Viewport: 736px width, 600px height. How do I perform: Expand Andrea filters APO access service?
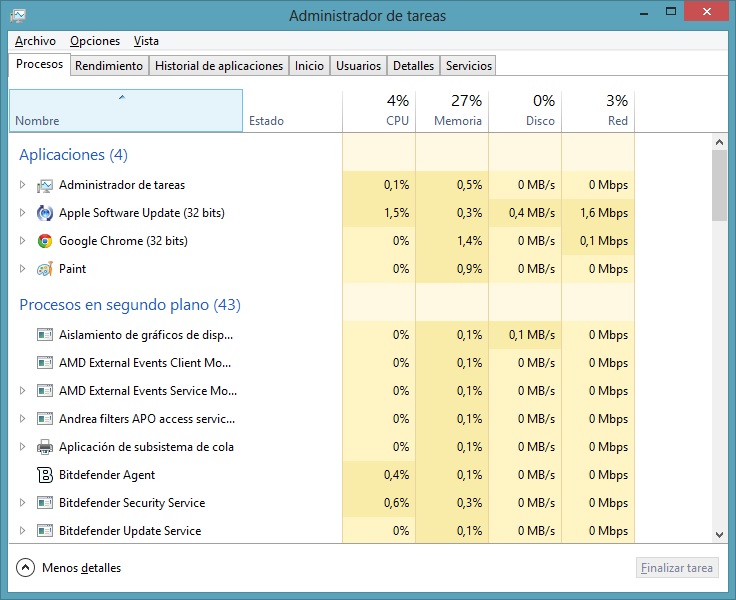pos(23,419)
